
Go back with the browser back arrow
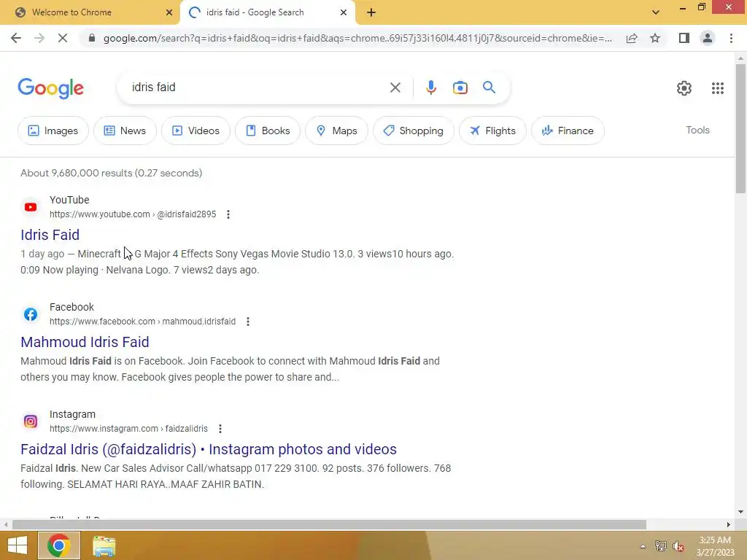[x=16, y=38]
